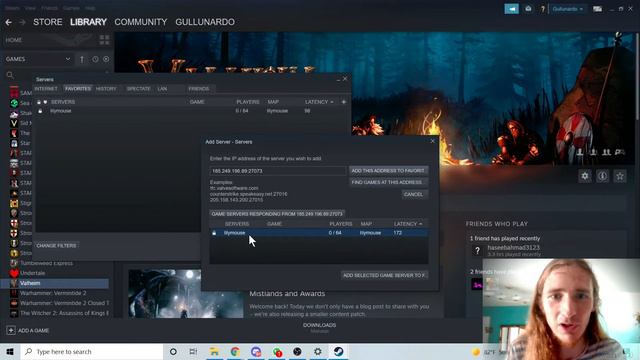Viewport: 640px width, 360px height.
Task: Select Valheim in the game list
Action: (x=55, y=283)
